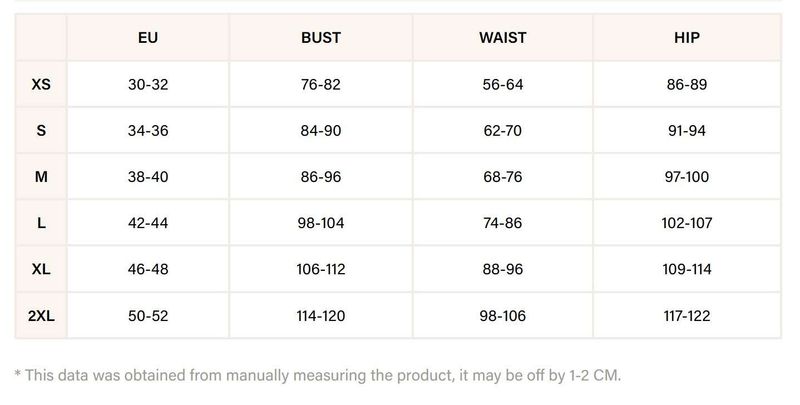This screenshot has height=405, width=800.
Task: Click the waist 68-76 cell
Action: 502,176
